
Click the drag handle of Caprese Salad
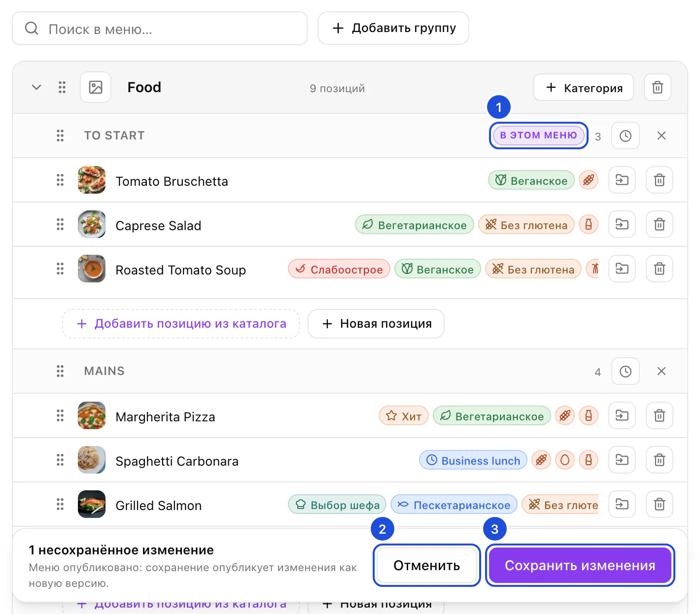[x=60, y=225]
